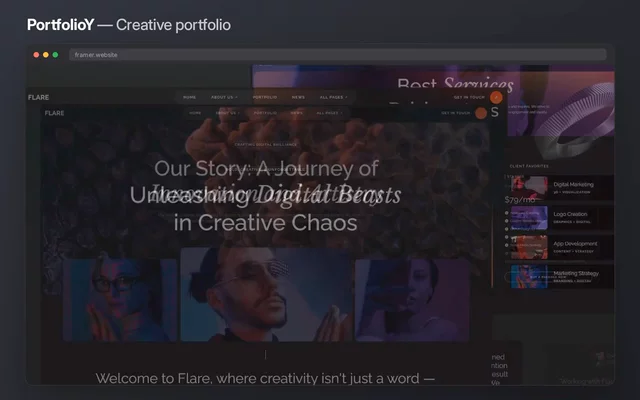Click the green maximize dot of browser window

[56, 55]
